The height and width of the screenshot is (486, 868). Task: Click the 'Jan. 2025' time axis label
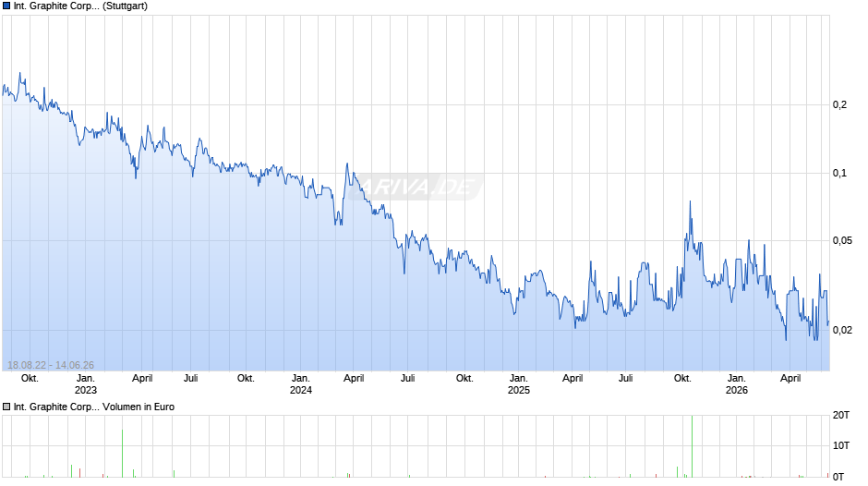pos(519,384)
